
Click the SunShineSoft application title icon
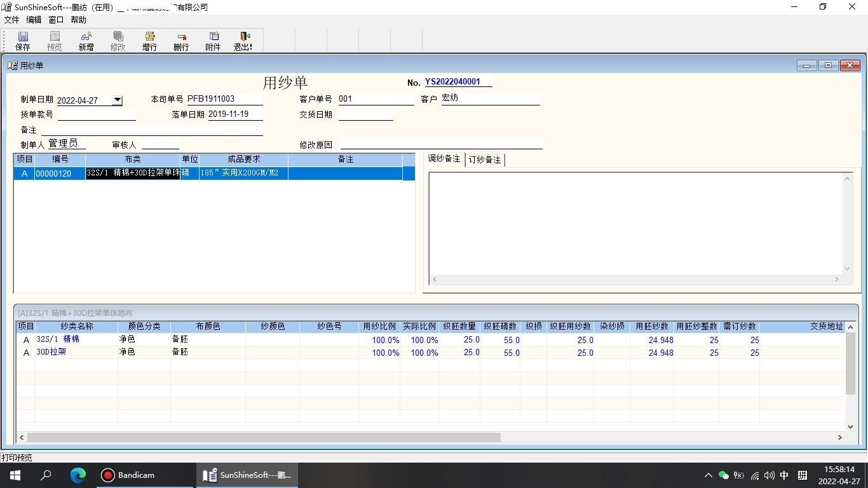[x=6, y=7]
